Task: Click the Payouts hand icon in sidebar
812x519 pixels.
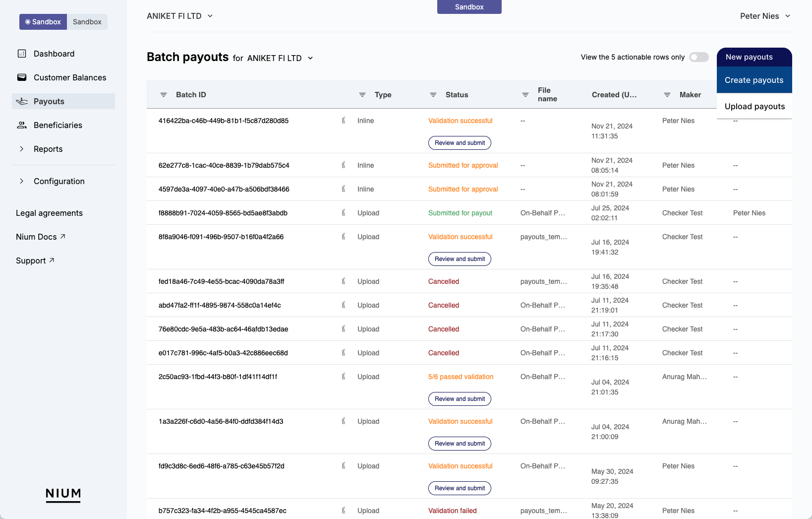Action: [x=22, y=101]
